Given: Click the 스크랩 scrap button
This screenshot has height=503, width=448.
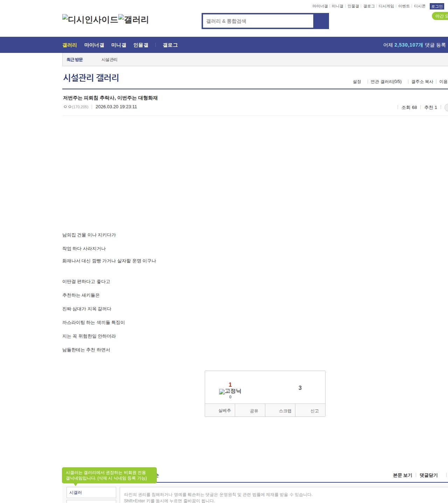Looking at the screenshot, I should pos(280,411).
